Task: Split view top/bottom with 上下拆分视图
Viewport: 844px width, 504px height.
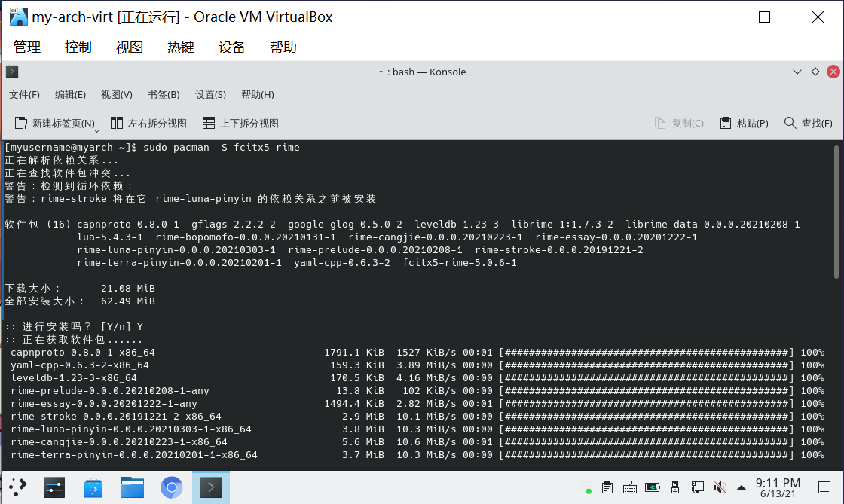Action: pos(240,123)
